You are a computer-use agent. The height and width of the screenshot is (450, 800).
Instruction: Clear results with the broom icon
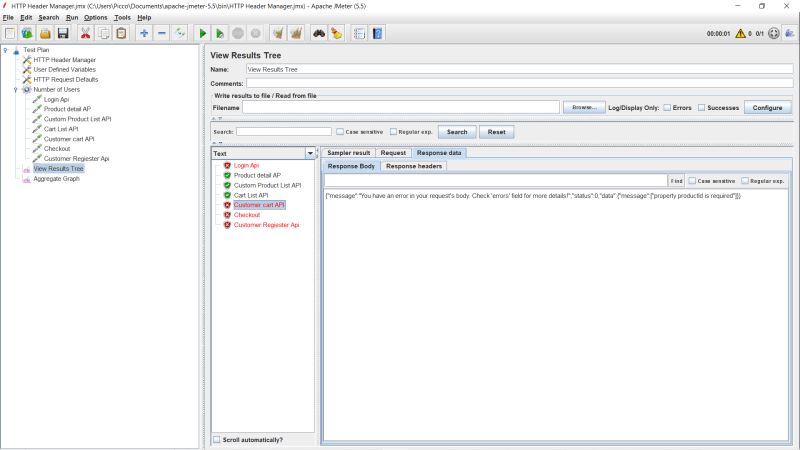(x=278, y=34)
